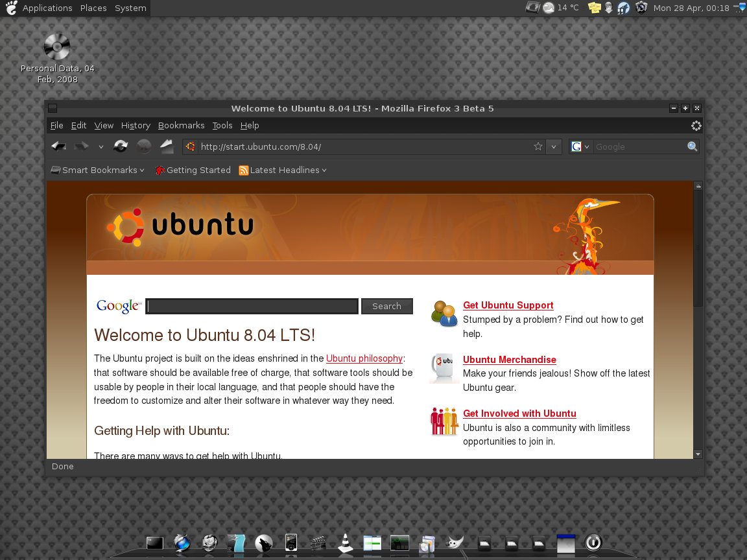This screenshot has height=560, width=747.
Task: Go back with the Firefox back arrow
Action: pyautogui.click(x=58, y=146)
